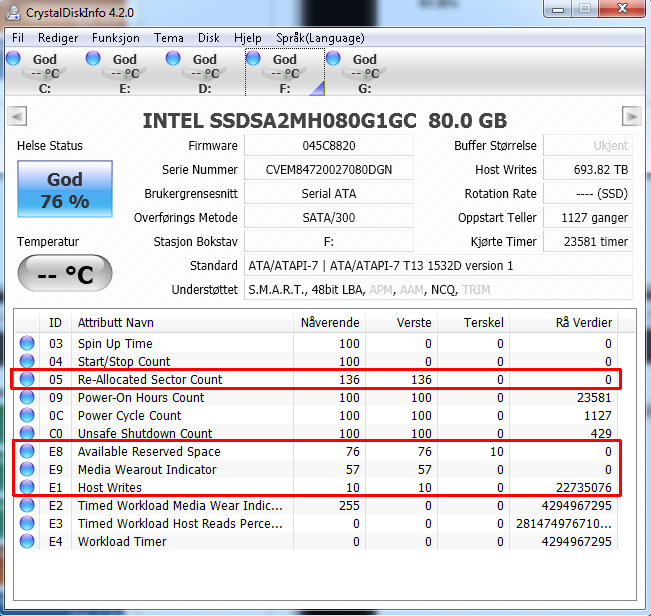The image size is (651, 616).
Task: Click the Rotation Rate field ---- (SSD)
Action: pyautogui.click(x=588, y=194)
